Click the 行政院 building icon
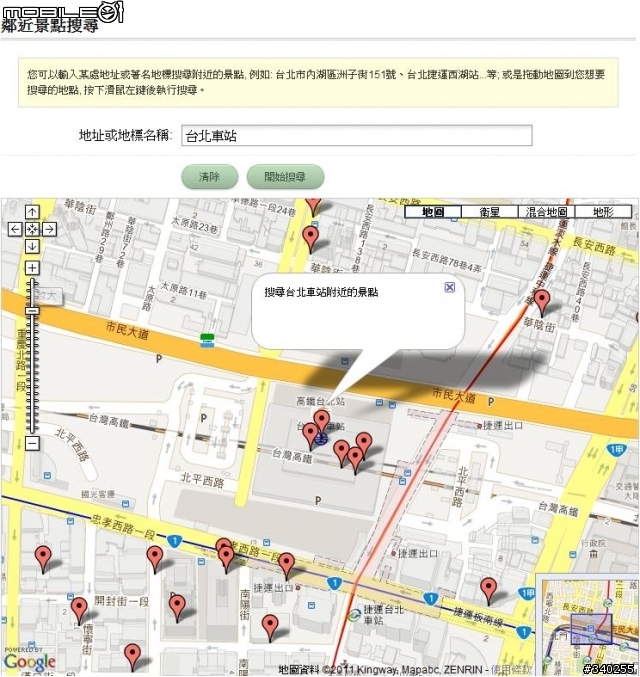 tap(594, 554)
